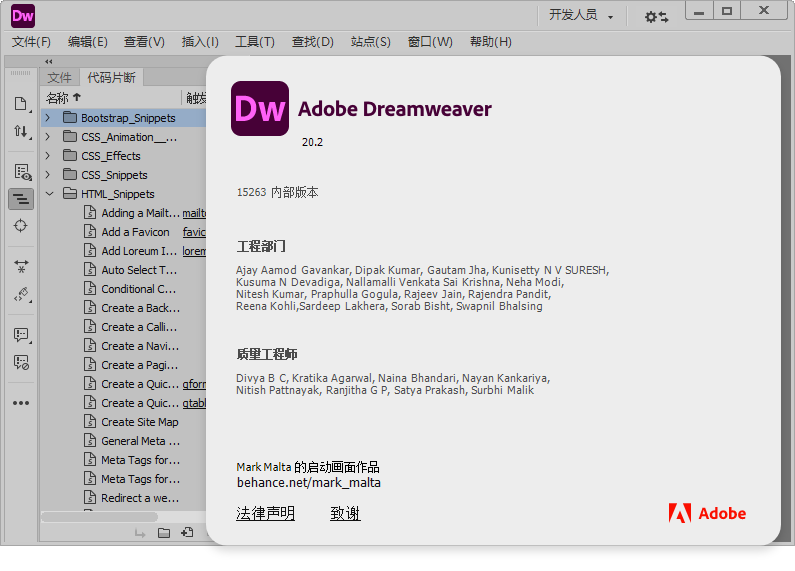The image size is (795, 571).
Task: Click the Create Site Map snippet file icon
Action: [x=90, y=422]
